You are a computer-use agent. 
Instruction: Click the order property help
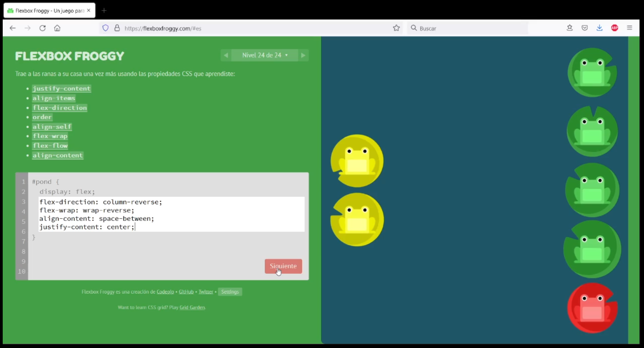42,117
